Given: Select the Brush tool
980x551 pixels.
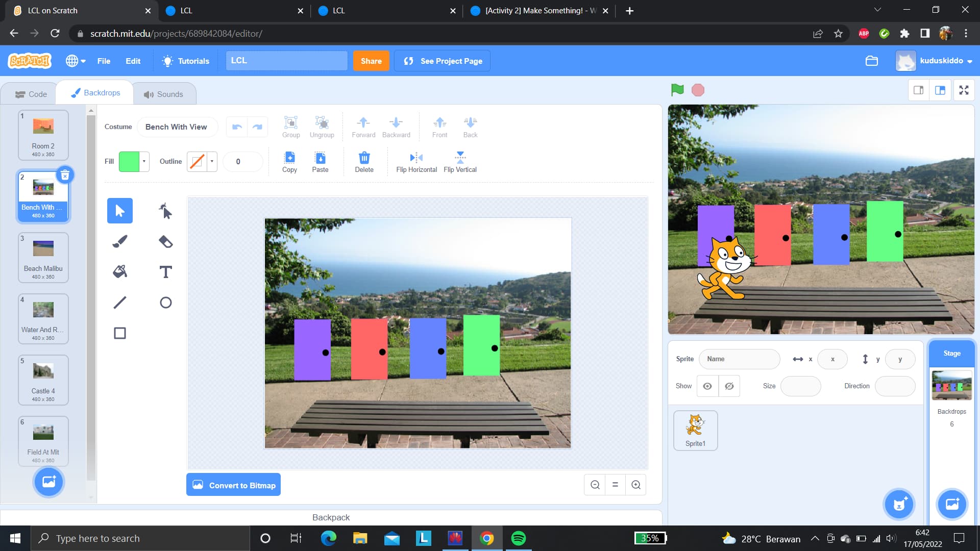Looking at the screenshot, I should pos(119,241).
